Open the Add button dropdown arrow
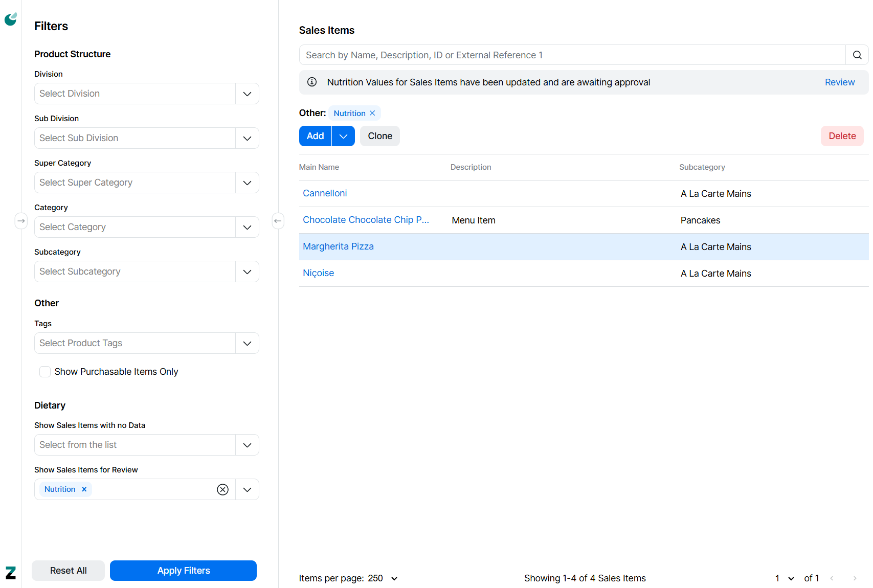 pos(343,137)
